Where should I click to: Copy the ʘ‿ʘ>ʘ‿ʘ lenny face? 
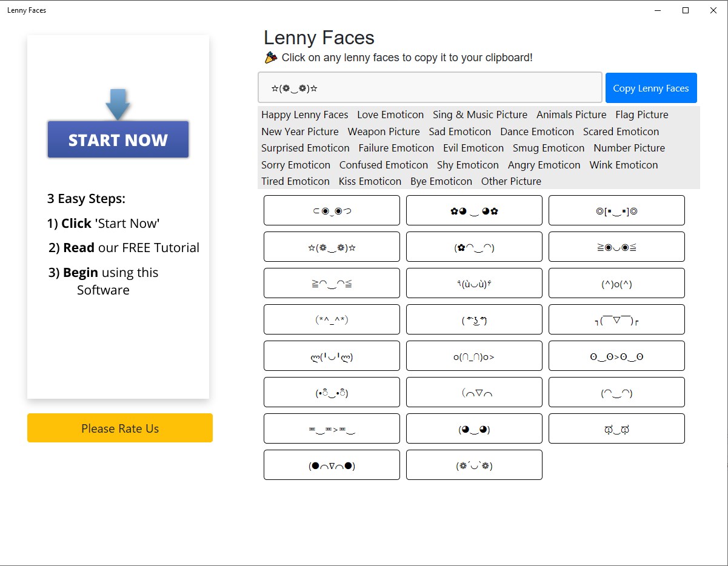click(616, 356)
